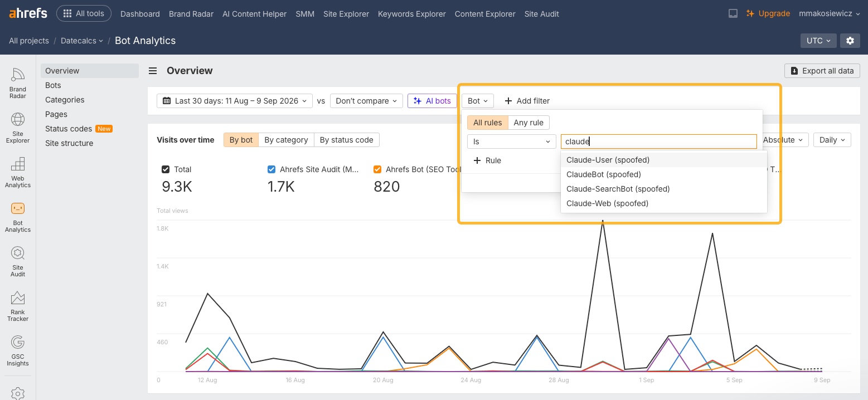
Task: Open Bot Analytics sidebar icon
Action: pyautogui.click(x=18, y=217)
